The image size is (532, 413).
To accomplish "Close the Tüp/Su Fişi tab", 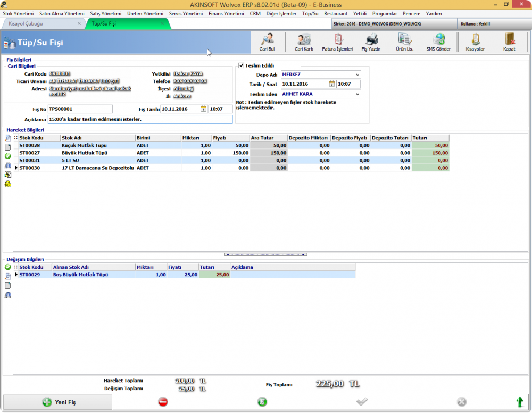I will pos(162,24).
